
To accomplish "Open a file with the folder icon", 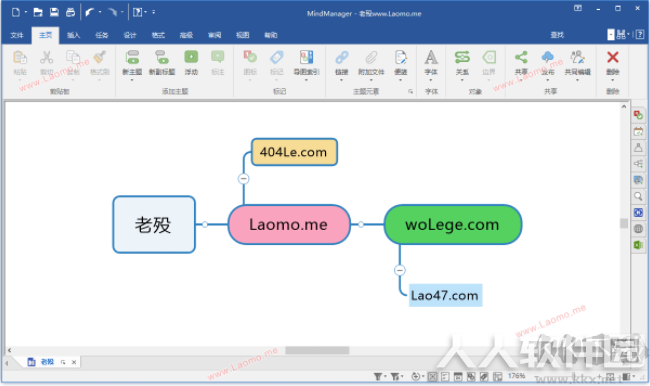I will click(x=38, y=12).
